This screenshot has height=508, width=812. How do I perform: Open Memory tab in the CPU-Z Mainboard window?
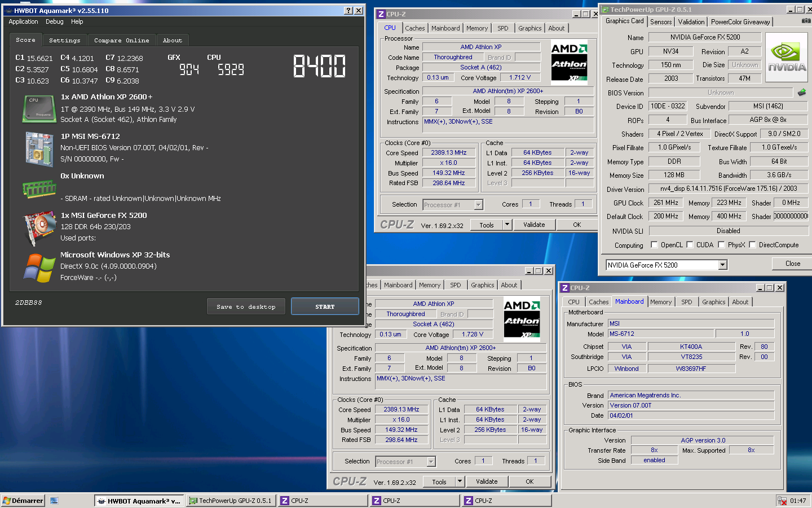(661, 302)
